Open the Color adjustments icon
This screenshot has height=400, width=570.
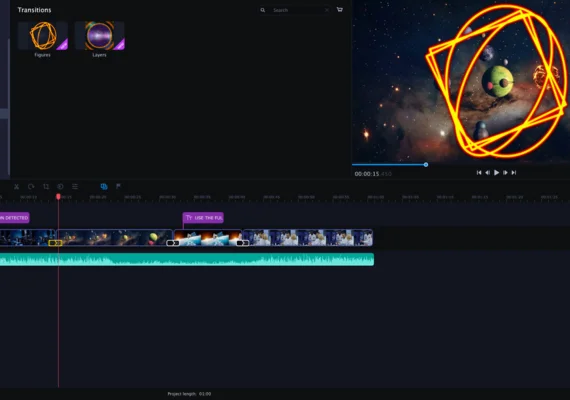point(60,187)
